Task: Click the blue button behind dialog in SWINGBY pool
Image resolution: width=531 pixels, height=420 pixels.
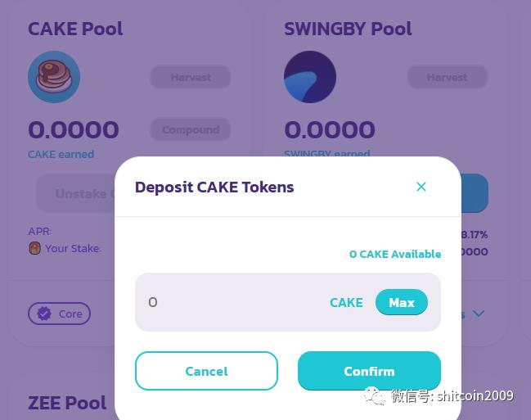Action: [x=475, y=193]
